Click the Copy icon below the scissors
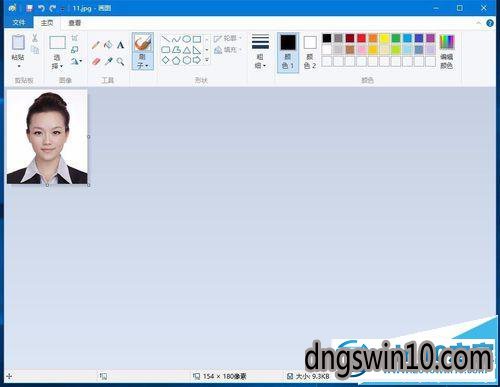Viewport: 500px width, 387px height. click(x=35, y=50)
